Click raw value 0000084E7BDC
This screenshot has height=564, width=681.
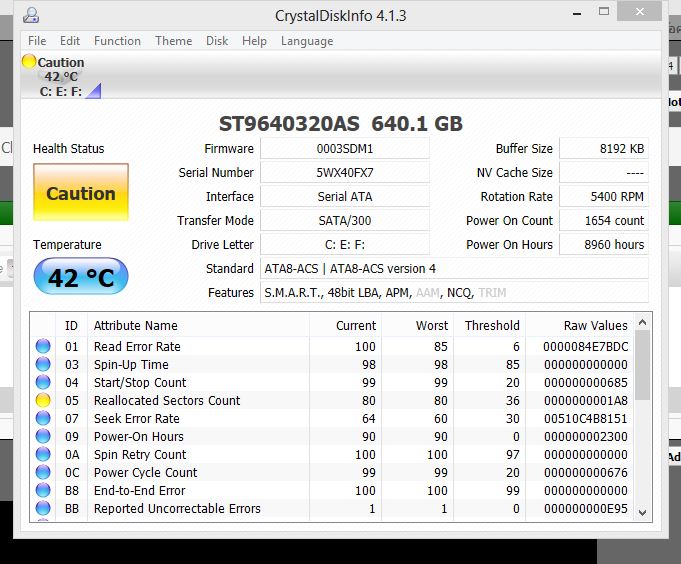585,346
